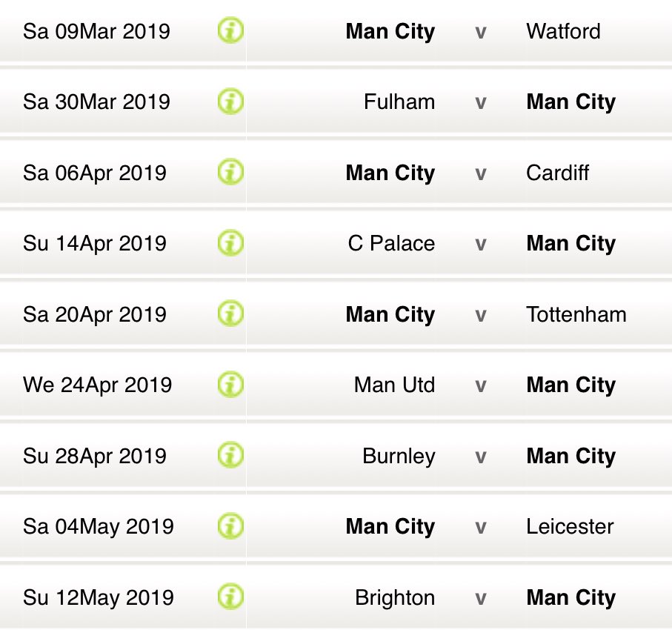Select the Su 12May 2019 date
The width and height of the screenshot is (672, 630).
(98, 597)
